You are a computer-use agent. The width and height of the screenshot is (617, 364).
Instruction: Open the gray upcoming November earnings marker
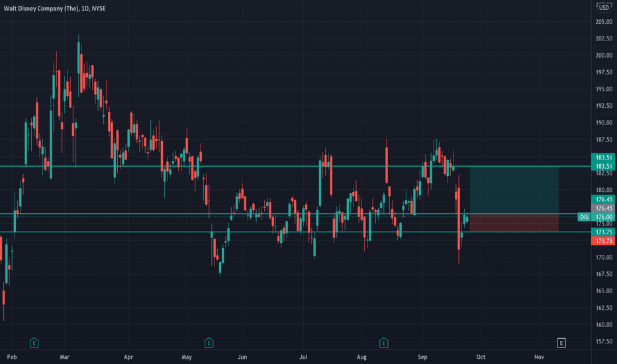[x=561, y=343]
